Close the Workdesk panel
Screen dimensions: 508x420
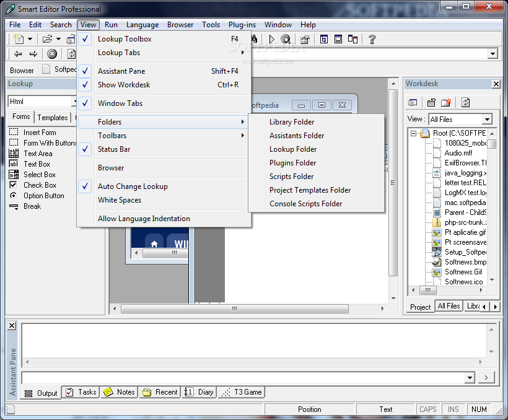point(496,84)
